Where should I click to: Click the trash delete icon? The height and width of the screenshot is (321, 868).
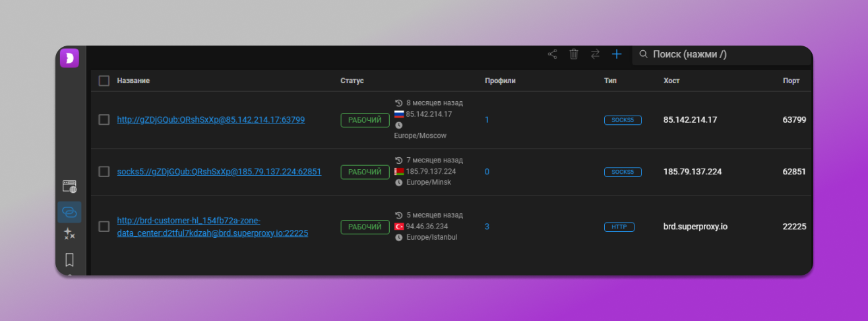click(574, 54)
